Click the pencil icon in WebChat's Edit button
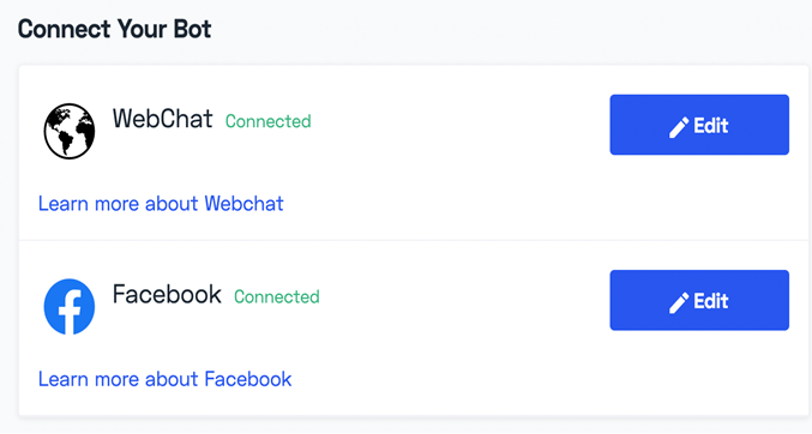 pyautogui.click(x=678, y=127)
